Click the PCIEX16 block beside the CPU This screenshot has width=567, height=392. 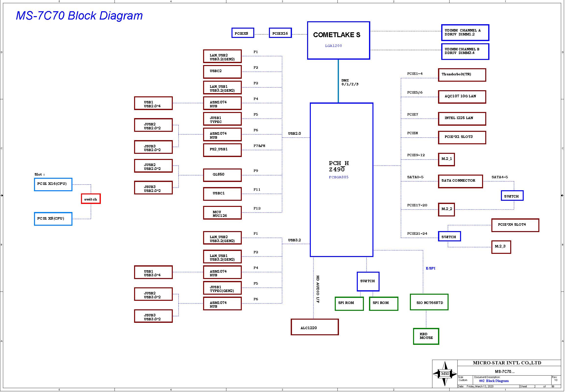pyautogui.click(x=280, y=33)
